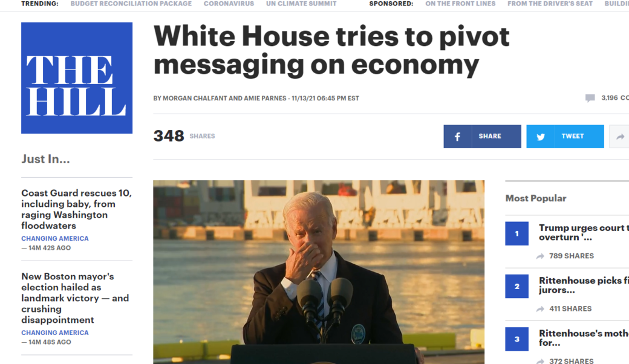Screen dimensions: 629x364
Task: Click share arrow beside 411 Shares
Action: point(540,309)
